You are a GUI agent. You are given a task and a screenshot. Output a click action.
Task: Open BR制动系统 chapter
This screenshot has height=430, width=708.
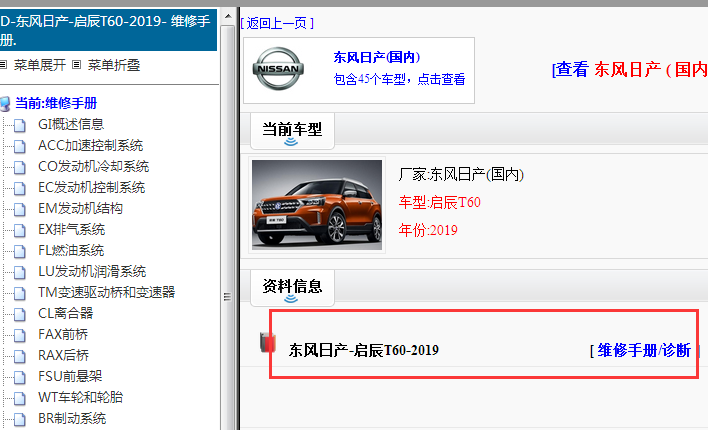pos(72,418)
